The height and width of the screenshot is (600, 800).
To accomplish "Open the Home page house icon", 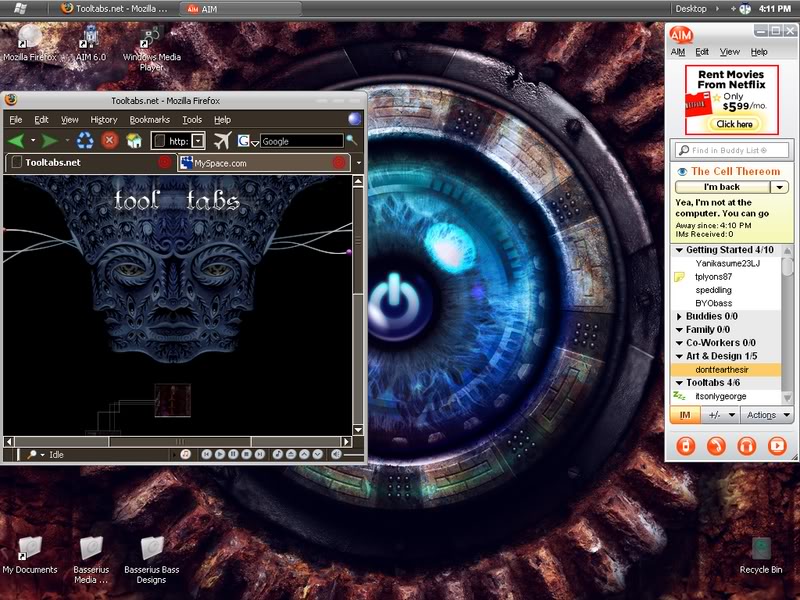I will (x=134, y=140).
